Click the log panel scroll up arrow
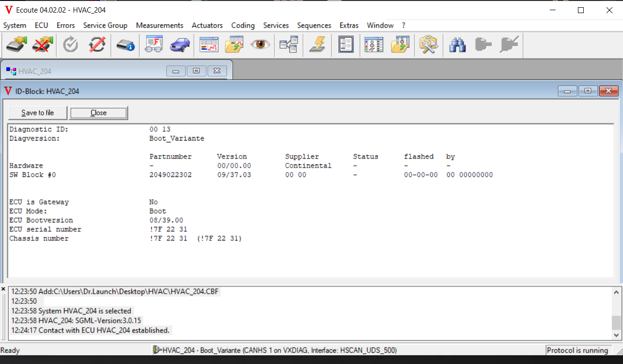 tap(616, 292)
